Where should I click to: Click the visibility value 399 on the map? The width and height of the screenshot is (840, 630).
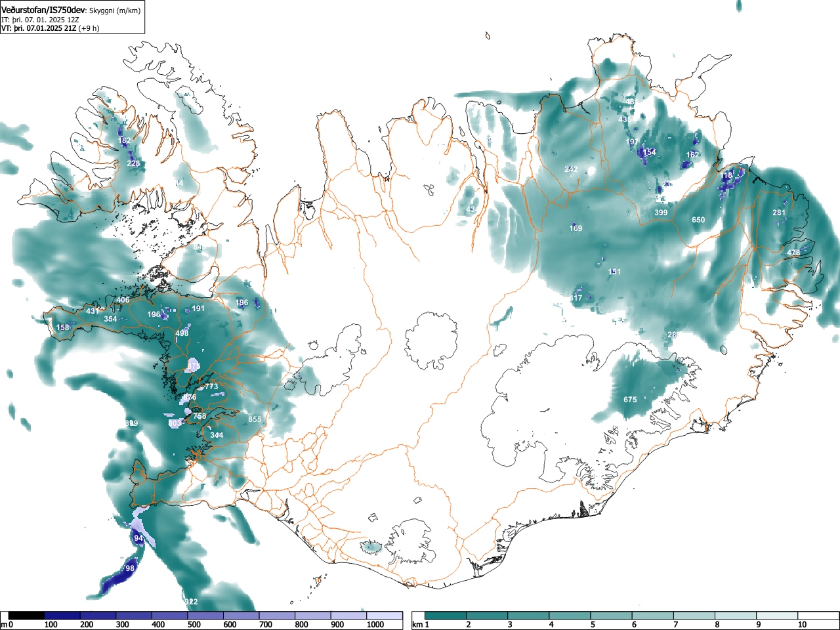pos(661,213)
